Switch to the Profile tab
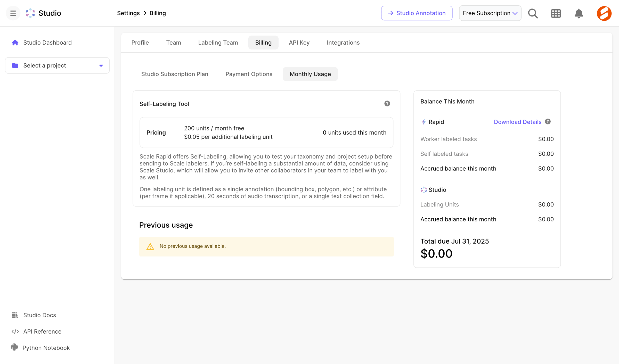Screen dimensions: 619x364 [140, 43]
